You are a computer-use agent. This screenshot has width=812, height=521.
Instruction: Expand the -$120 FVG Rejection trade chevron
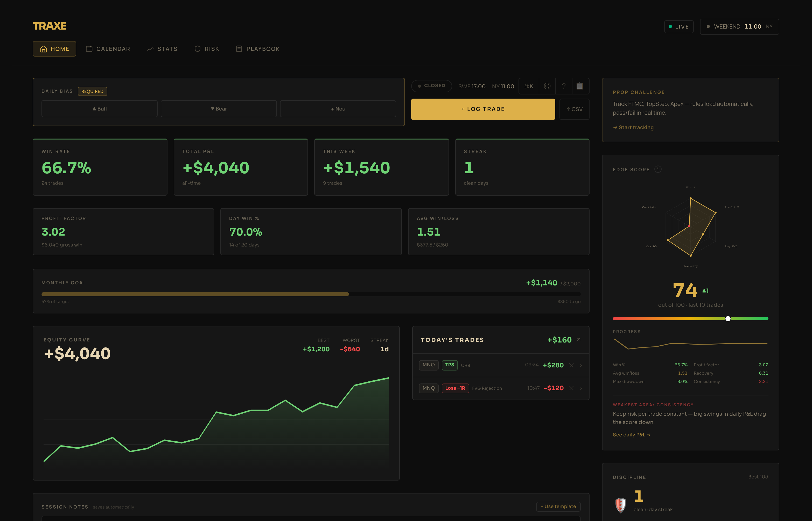[x=581, y=388]
